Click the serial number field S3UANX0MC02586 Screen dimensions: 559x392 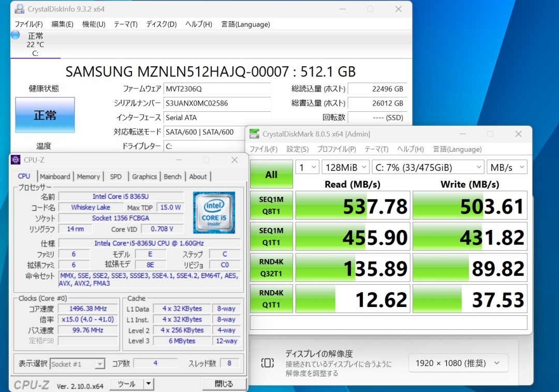point(217,103)
